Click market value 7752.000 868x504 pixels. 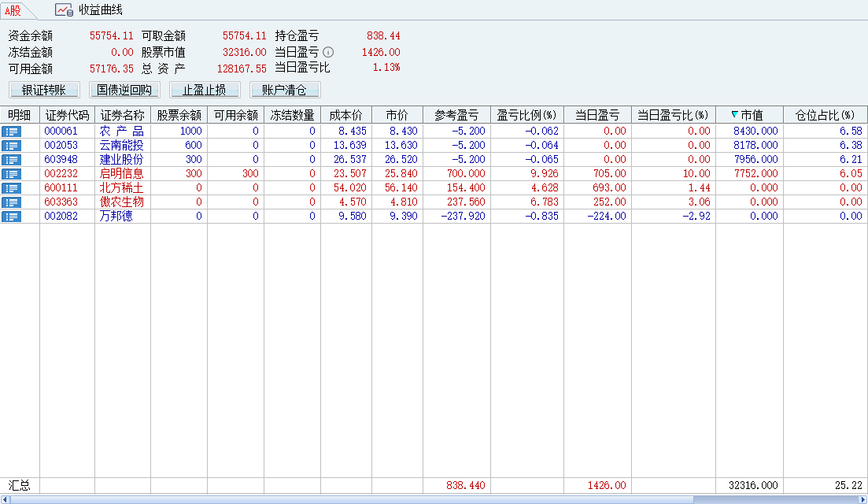click(x=755, y=174)
